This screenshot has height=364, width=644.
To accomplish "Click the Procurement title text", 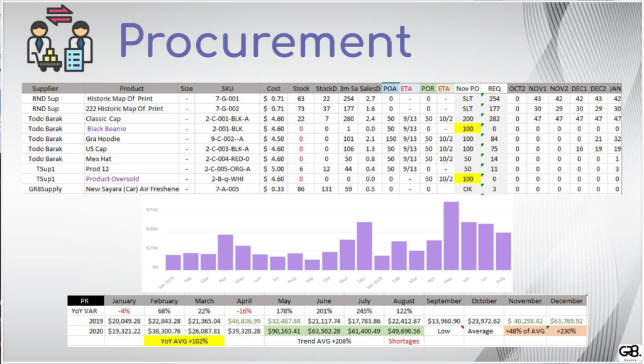I will (265, 41).
